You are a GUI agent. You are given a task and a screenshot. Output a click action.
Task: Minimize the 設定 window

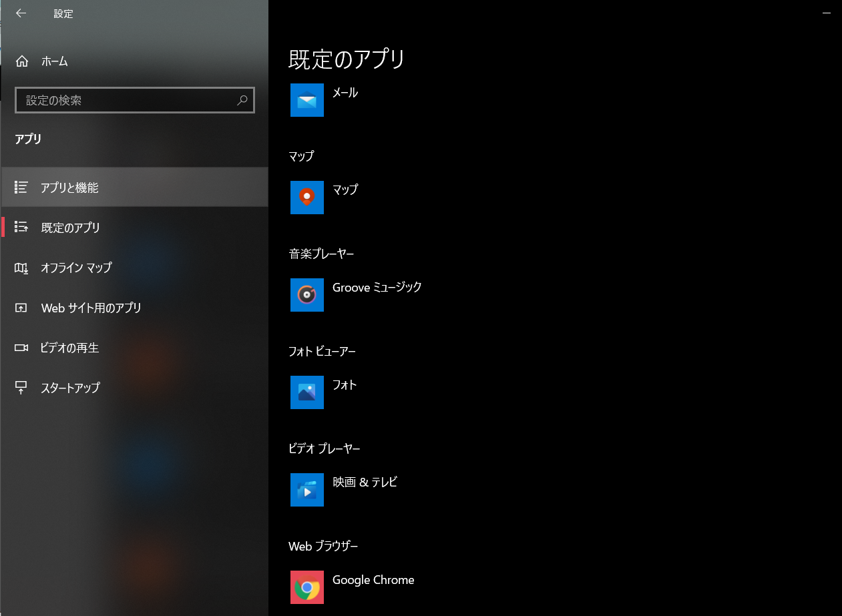point(827,13)
